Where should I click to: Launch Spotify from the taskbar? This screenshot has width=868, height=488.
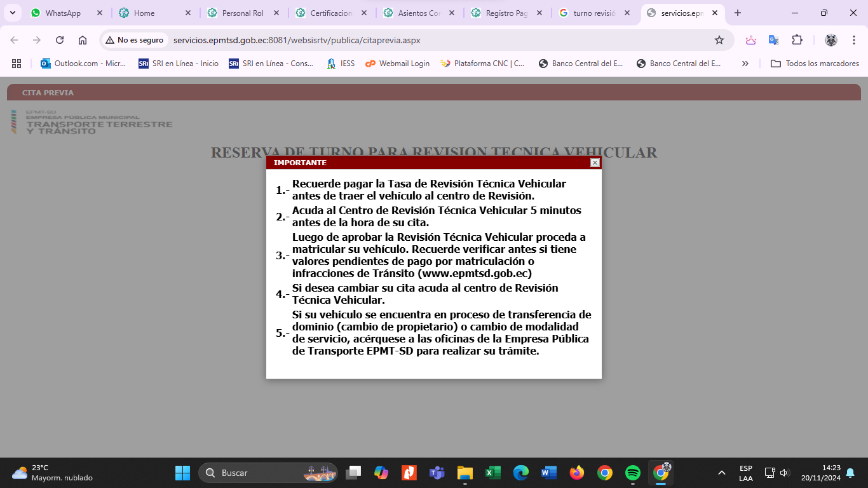632,473
